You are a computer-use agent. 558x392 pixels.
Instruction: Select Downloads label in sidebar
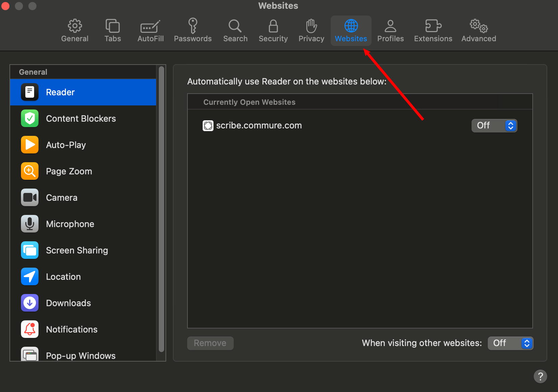coord(68,303)
